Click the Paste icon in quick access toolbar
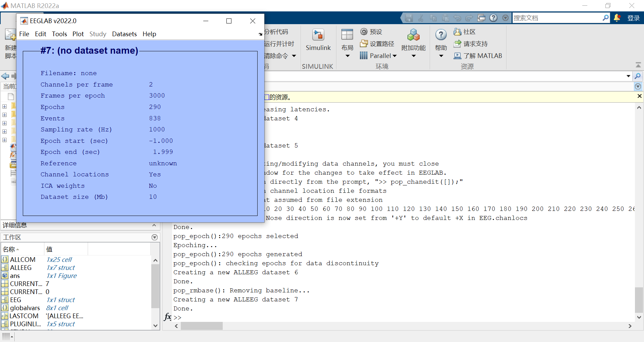644x342 pixels. click(x=445, y=18)
